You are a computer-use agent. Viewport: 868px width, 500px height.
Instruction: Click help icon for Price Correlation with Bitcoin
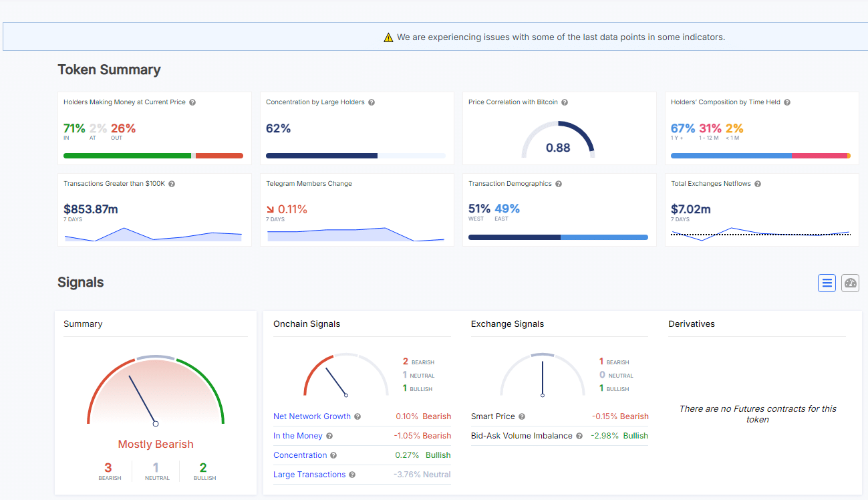pyautogui.click(x=565, y=102)
